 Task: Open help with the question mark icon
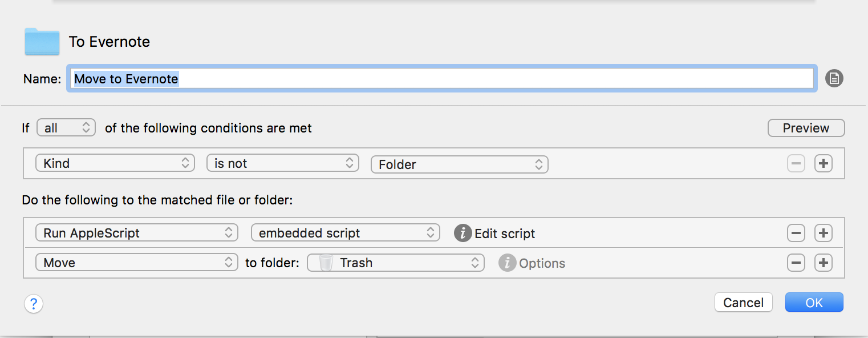34,303
